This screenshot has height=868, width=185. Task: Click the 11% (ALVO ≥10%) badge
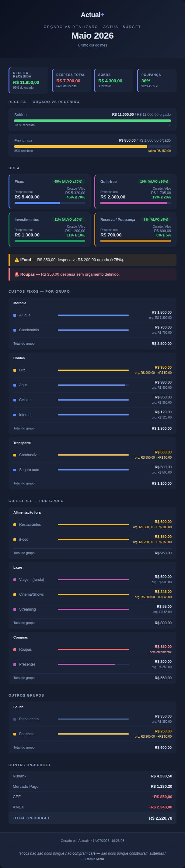[x=68, y=219]
